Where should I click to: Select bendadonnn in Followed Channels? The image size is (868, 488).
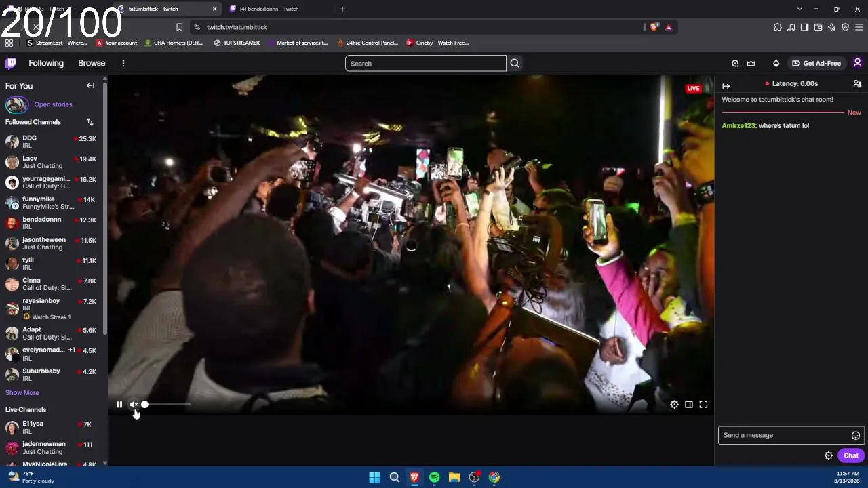(x=52, y=222)
